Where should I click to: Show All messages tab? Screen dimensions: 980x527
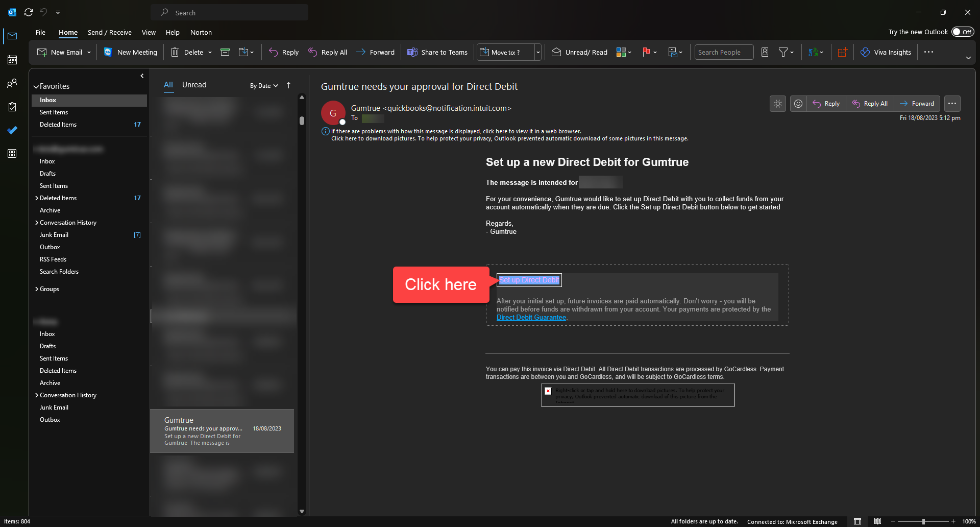click(x=168, y=85)
